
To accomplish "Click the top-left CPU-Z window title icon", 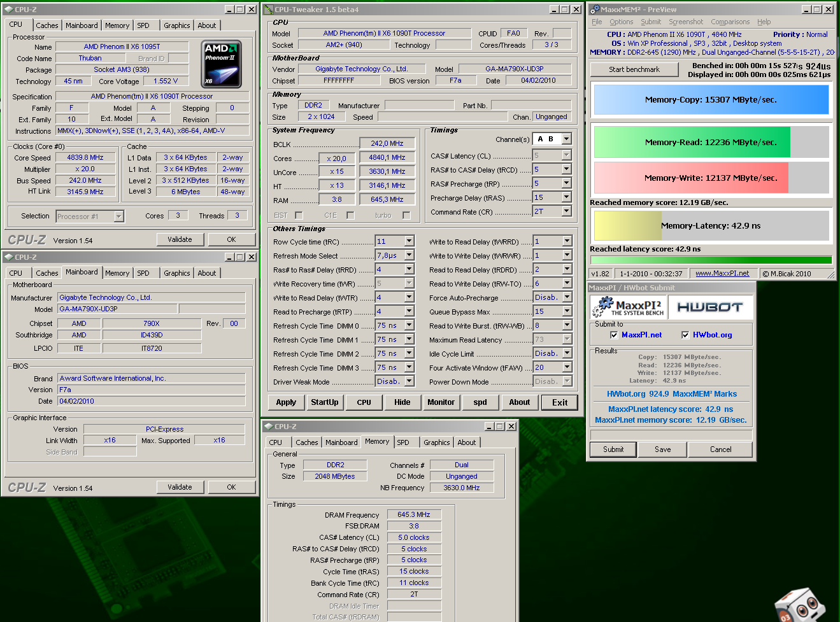I will [8, 10].
